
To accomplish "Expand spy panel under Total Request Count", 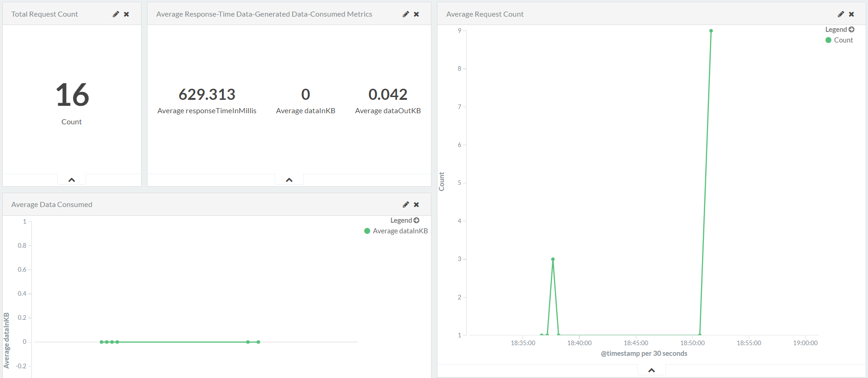I will [72, 180].
